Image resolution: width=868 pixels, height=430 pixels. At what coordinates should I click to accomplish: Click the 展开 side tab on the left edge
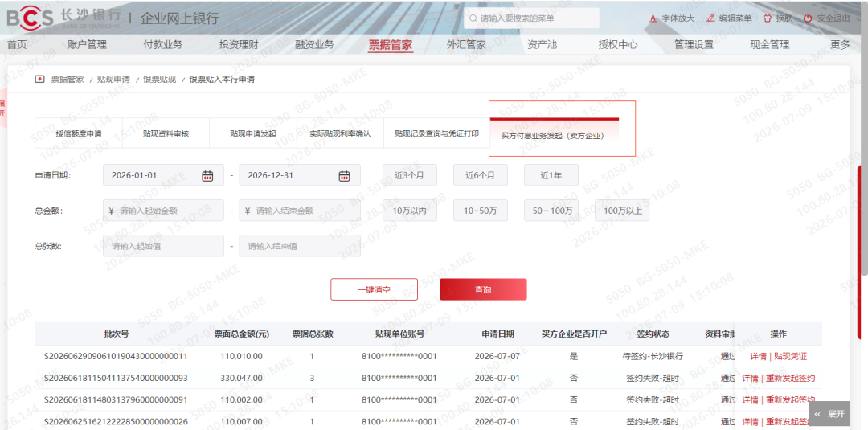coord(2,109)
